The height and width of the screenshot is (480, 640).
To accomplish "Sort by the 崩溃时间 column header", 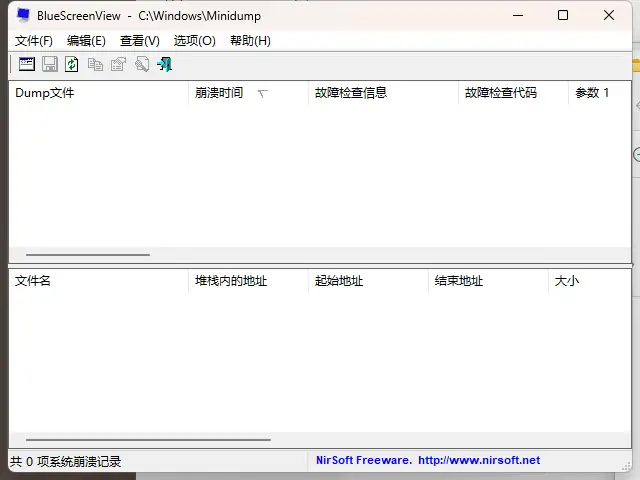I will coord(248,93).
